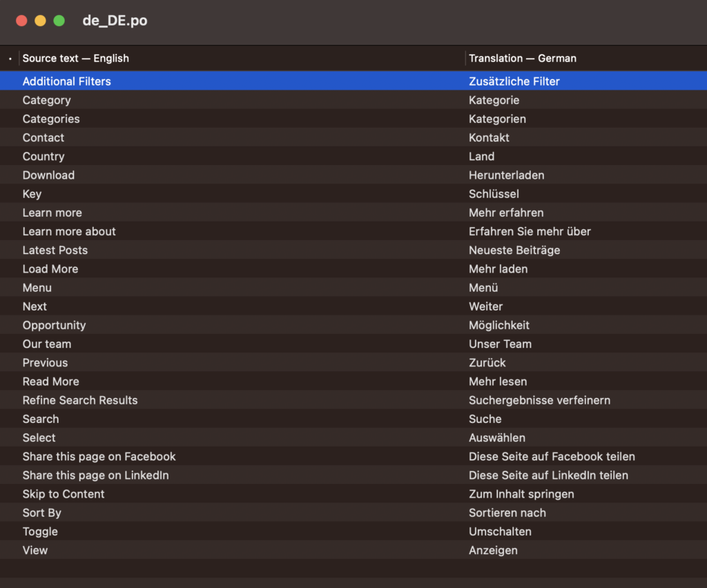Click the 'Herunterladen' translation cell
Image resolution: width=707 pixels, height=588 pixels.
506,175
